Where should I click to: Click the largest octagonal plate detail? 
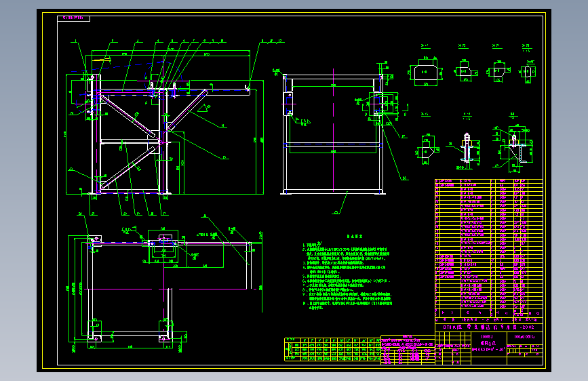(x=425, y=72)
